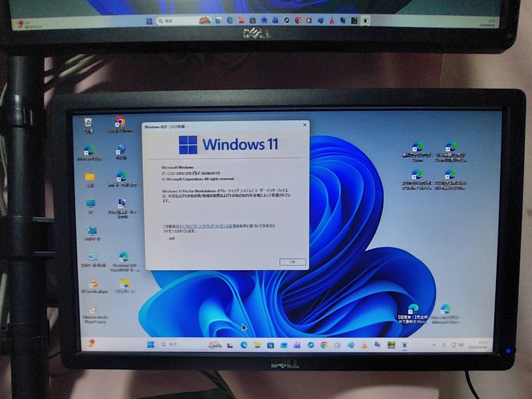Click the "Windows のバージョン情報" dialog title
The height and width of the screenshot is (399, 532).
tap(165, 126)
